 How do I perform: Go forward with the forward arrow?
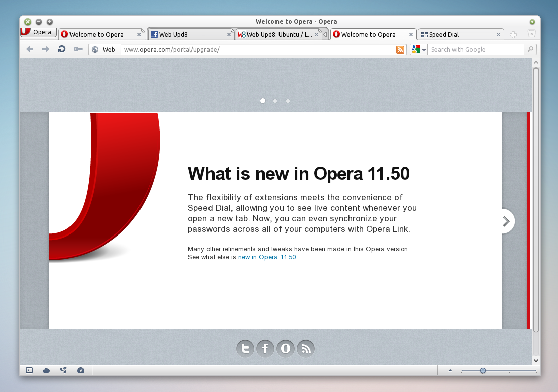point(45,49)
